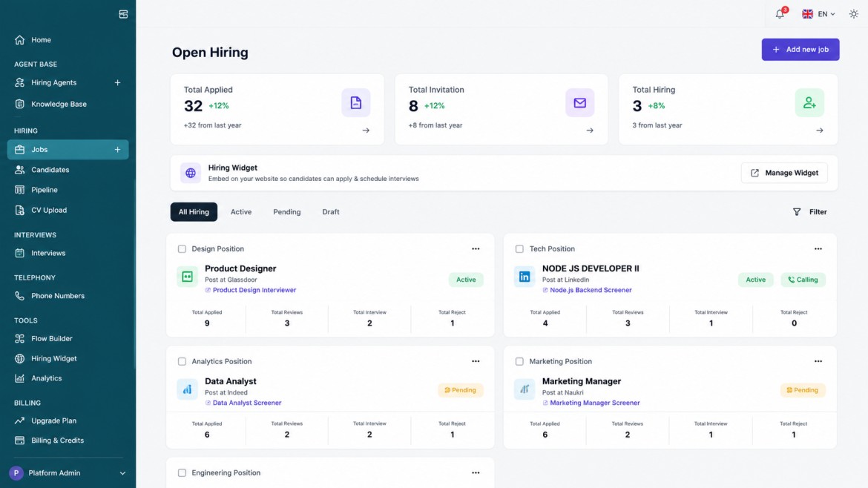This screenshot has height=488, width=868.
Task: Open Analytics in sidebar
Action: pos(68,378)
